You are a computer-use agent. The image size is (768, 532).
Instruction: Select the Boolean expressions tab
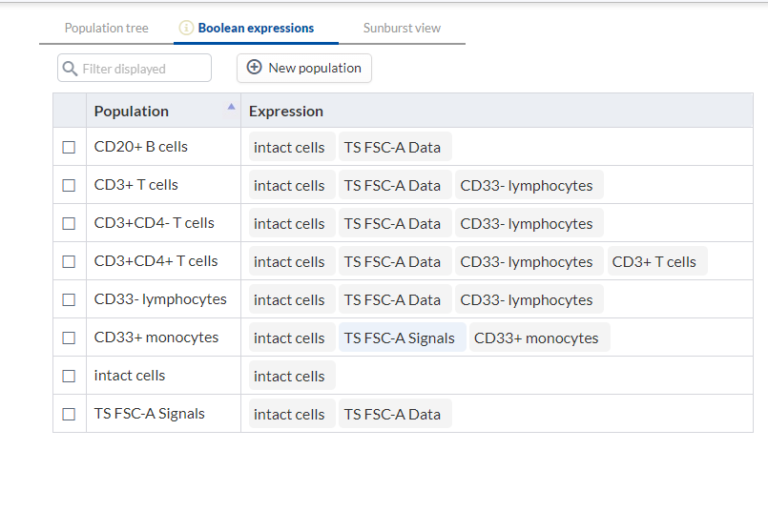256,29
